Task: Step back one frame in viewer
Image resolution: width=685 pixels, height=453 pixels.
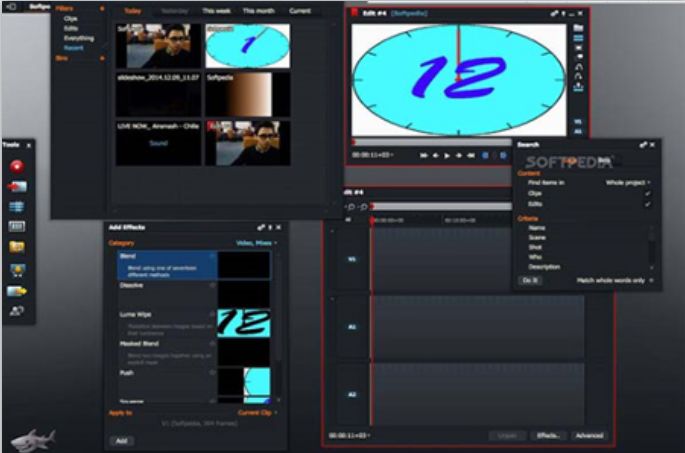Action: pyautogui.click(x=436, y=155)
